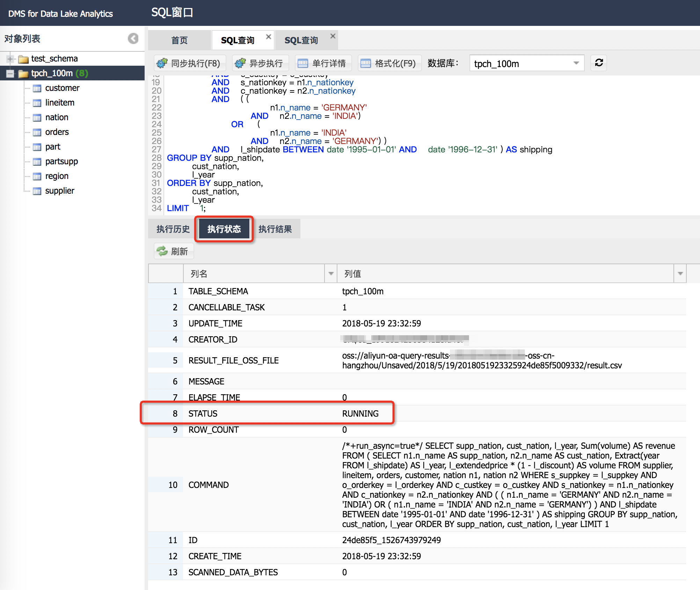Close the second SQL query tab
The height and width of the screenshot is (590, 700).
point(333,36)
